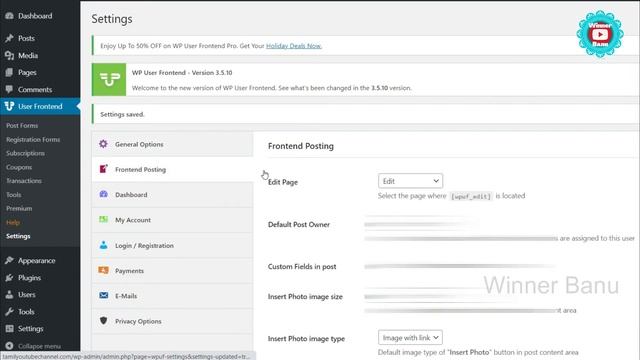Click the bottom Settings sliders icon
The width and height of the screenshot is (640, 360).
tap(9, 329)
